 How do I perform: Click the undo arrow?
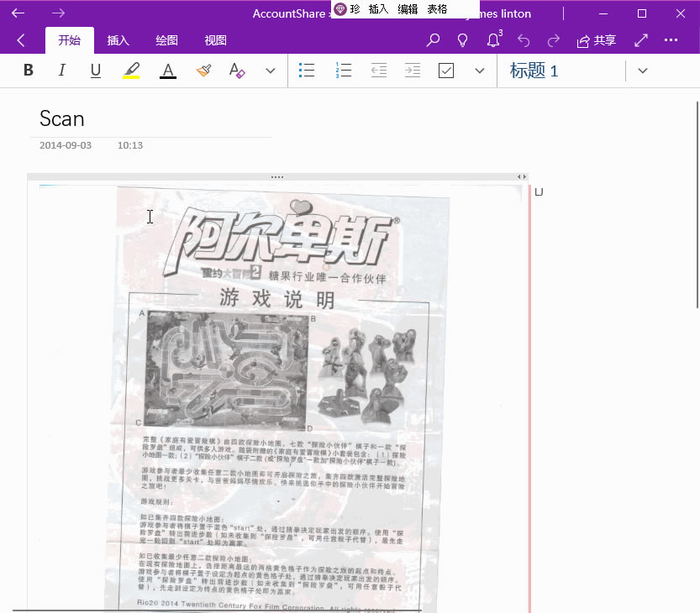[x=523, y=39]
